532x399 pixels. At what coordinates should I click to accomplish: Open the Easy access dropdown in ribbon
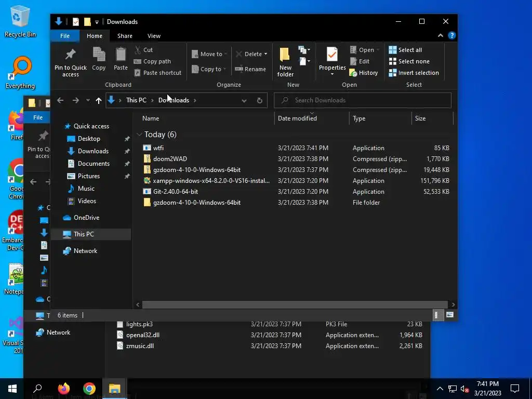pos(304,61)
